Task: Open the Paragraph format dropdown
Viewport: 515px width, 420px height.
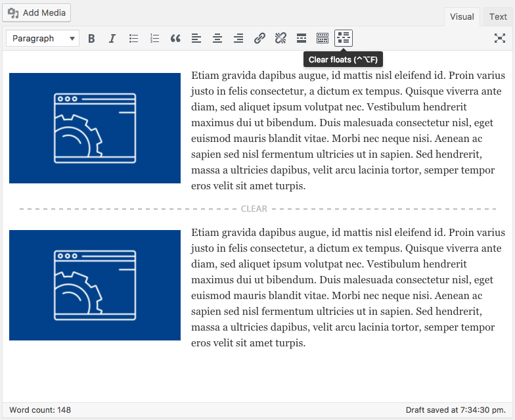Action: [x=43, y=38]
